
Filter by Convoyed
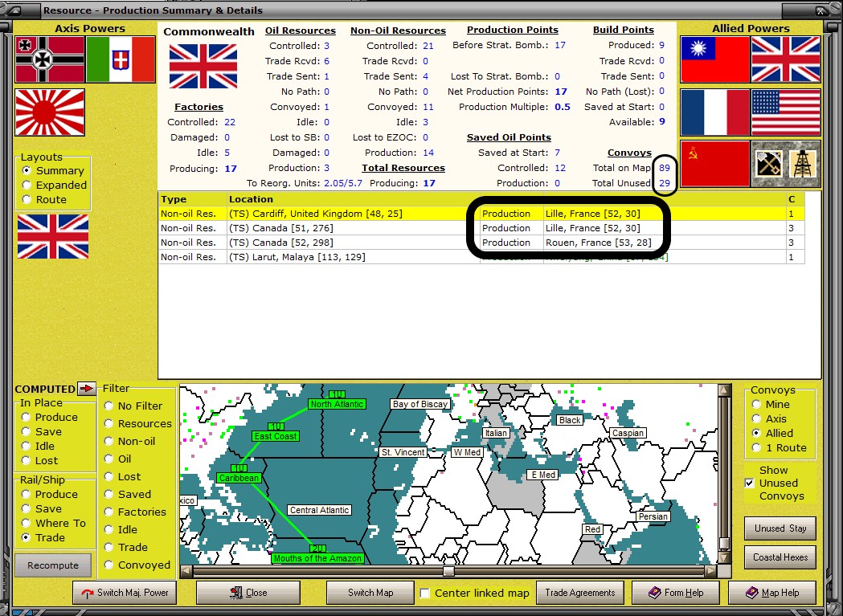[137, 565]
